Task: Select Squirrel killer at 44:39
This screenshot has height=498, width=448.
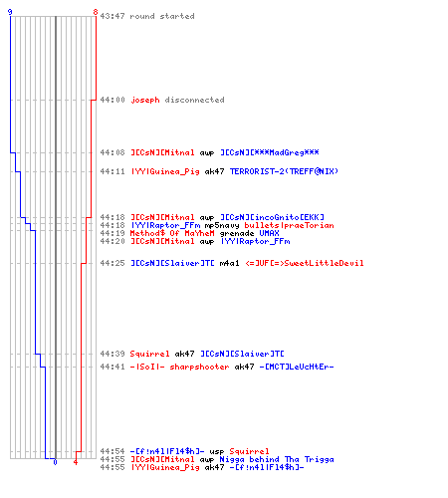Action: pyautogui.click(x=149, y=354)
